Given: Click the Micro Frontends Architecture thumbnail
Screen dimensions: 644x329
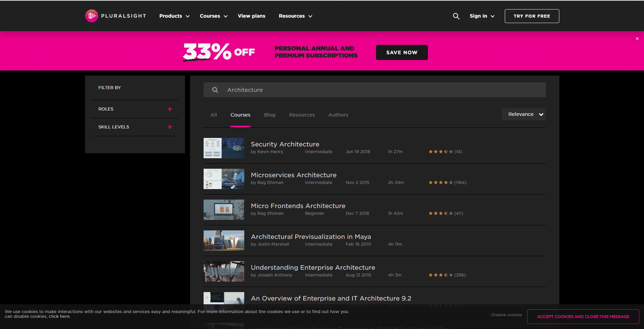Looking at the screenshot, I should coord(224,210).
